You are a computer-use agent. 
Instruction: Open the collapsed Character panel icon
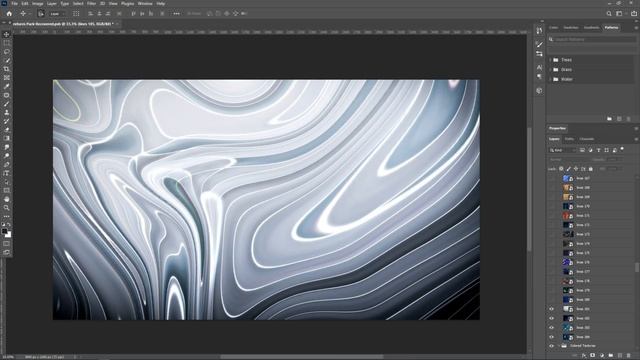(540, 67)
